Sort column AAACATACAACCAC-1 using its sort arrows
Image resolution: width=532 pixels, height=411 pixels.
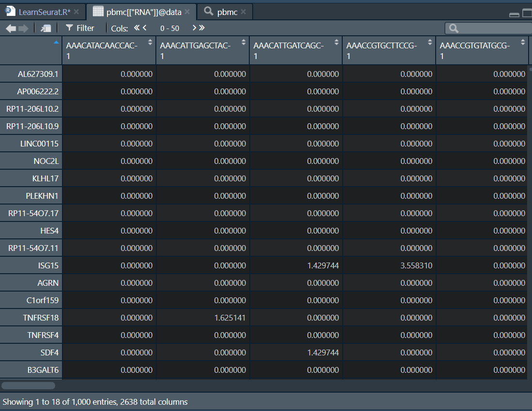click(x=150, y=43)
